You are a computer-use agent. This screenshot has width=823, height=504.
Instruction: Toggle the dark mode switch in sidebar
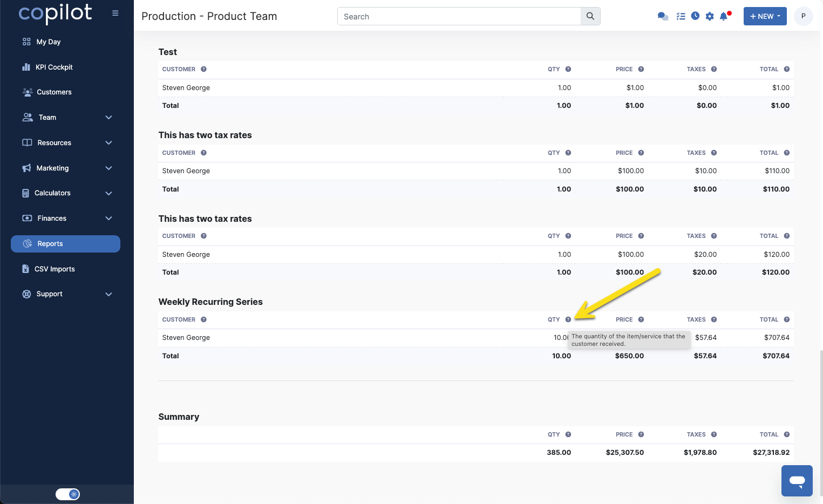[67, 494]
